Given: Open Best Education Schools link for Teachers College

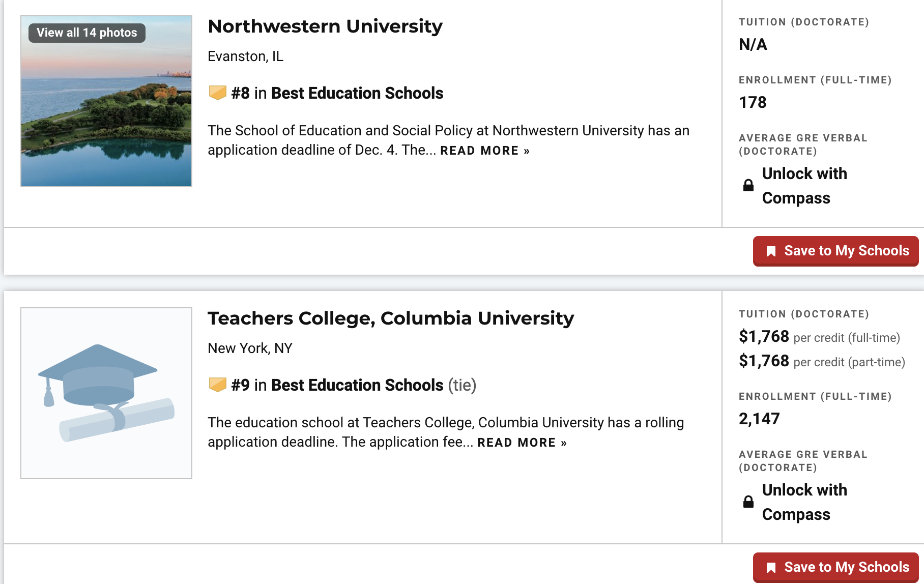Looking at the screenshot, I should coord(357,385).
